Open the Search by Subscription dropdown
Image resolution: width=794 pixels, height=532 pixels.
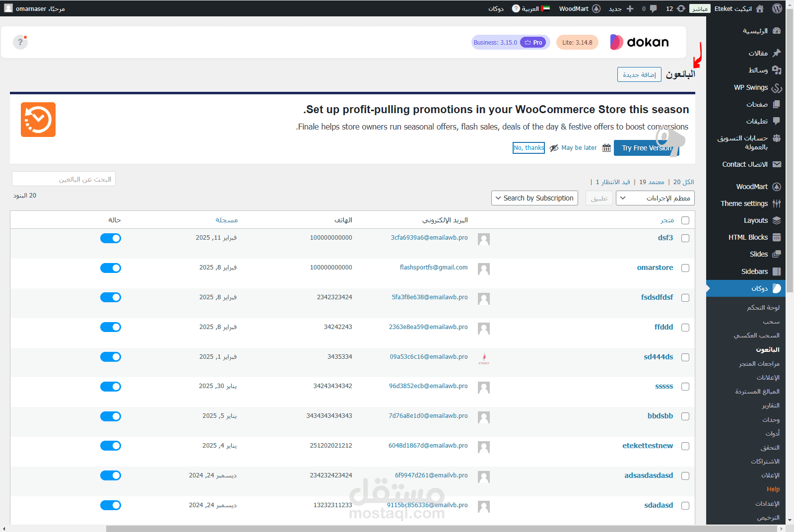point(534,198)
